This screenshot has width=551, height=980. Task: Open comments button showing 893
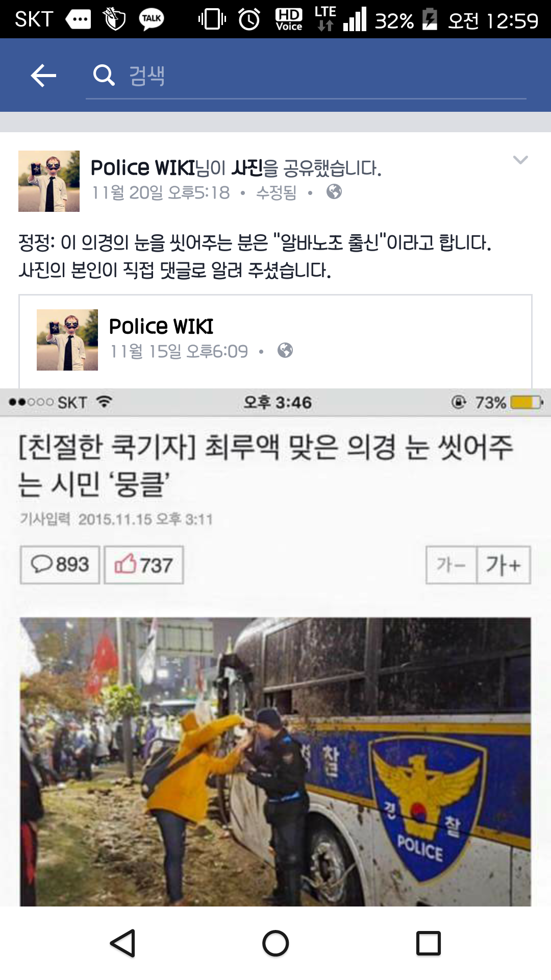60,565
